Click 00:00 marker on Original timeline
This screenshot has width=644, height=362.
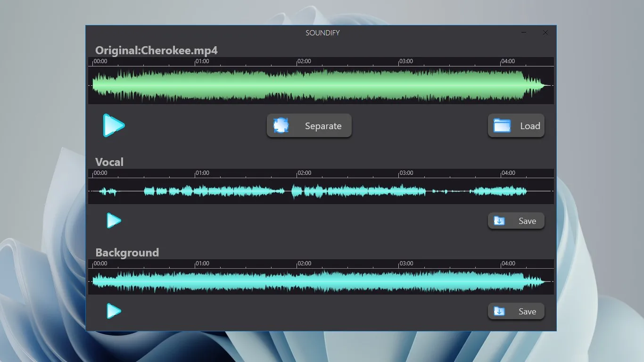[100, 61]
